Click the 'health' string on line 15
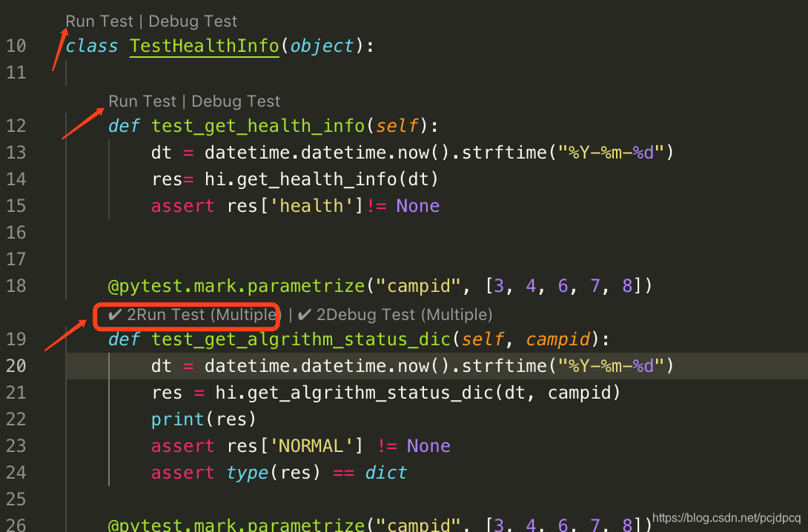This screenshot has height=532, width=808. click(311, 206)
